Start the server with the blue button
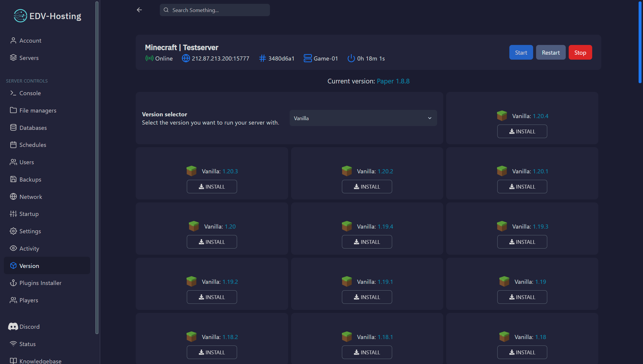The width and height of the screenshot is (643, 364). click(521, 52)
